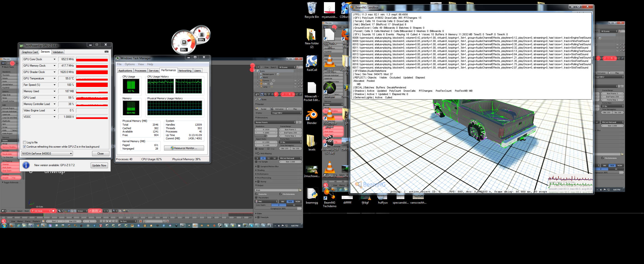The height and width of the screenshot is (264, 644).
Task: Expand the Fan Speed sensor dropdown arrow
Action: (x=54, y=85)
